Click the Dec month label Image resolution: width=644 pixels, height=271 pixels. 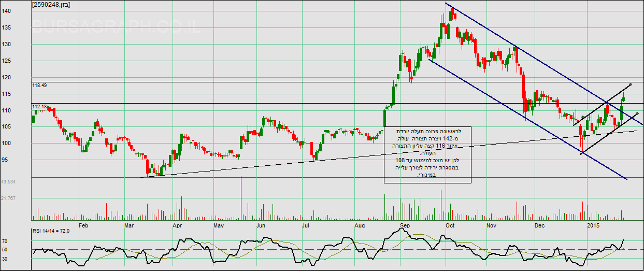click(x=539, y=226)
